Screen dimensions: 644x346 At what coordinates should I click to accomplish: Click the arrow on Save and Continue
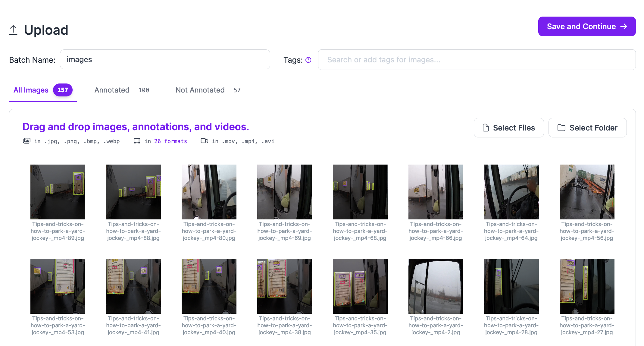[624, 27]
